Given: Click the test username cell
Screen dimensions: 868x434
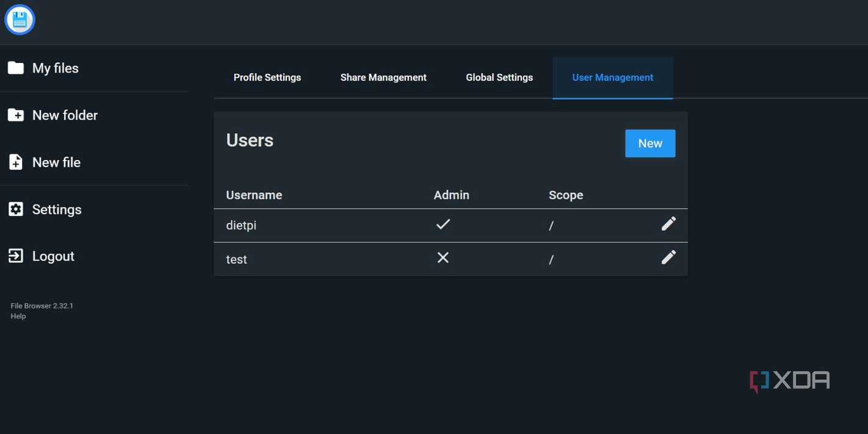Looking at the screenshot, I should click(x=236, y=259).
